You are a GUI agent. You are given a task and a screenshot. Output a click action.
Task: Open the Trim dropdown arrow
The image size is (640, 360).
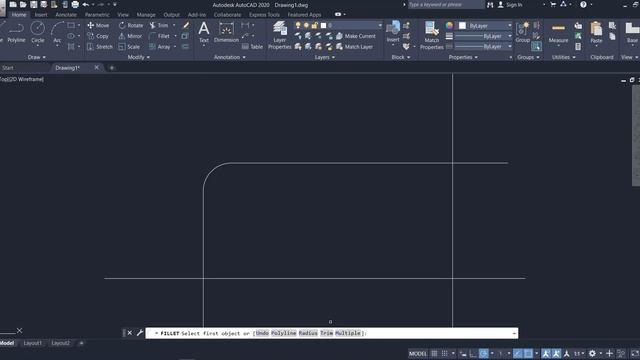174,25
